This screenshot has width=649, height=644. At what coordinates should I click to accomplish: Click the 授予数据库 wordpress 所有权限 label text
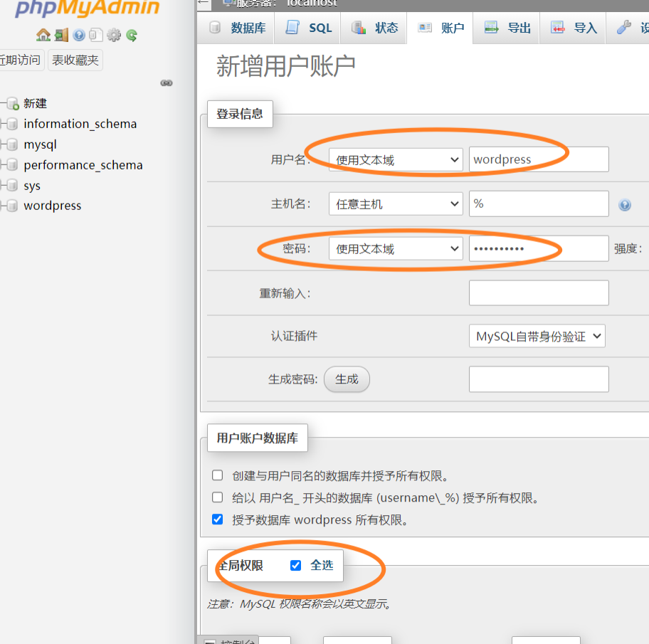[320, 520]
